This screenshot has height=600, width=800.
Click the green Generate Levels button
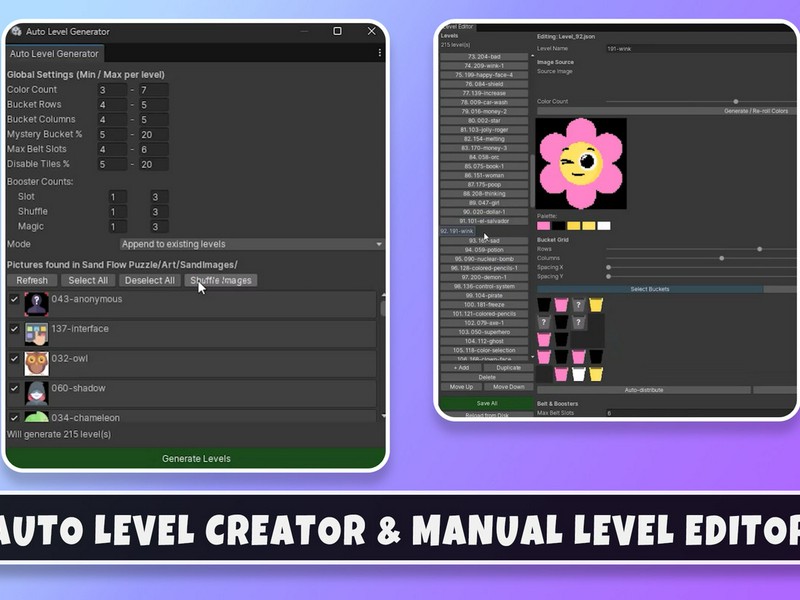click(x=196, y=458)
